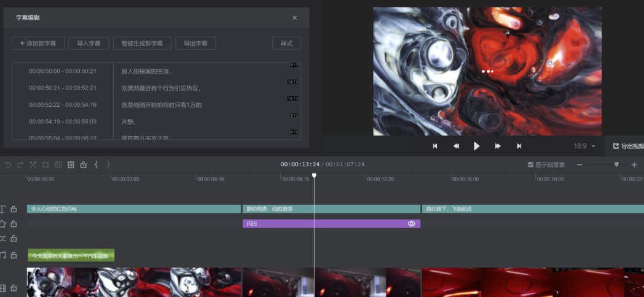
Task: Click ruler mark 00:00:06:10
Action: 210,179
